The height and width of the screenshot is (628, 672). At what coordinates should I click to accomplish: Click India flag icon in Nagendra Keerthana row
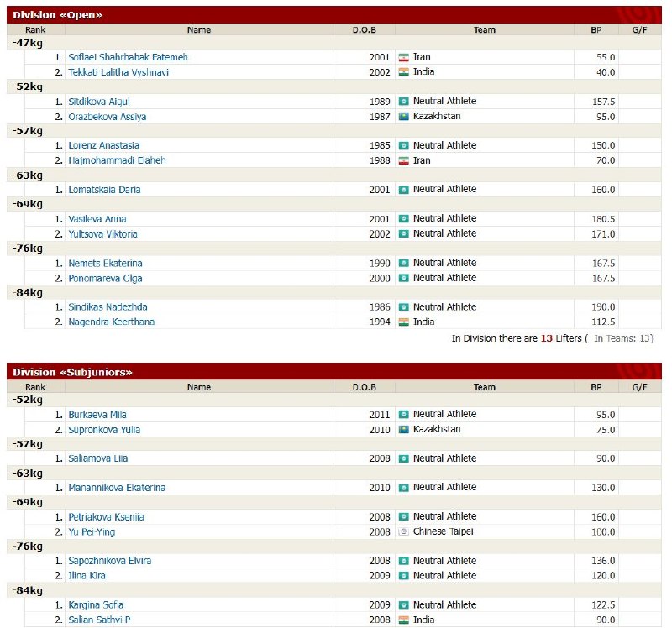[404, 322]
